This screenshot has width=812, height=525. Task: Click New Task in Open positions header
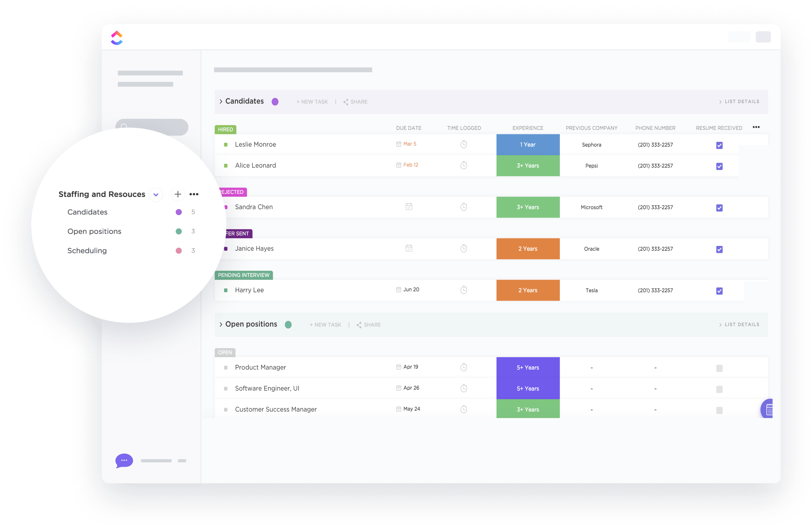tap(325, 325)
